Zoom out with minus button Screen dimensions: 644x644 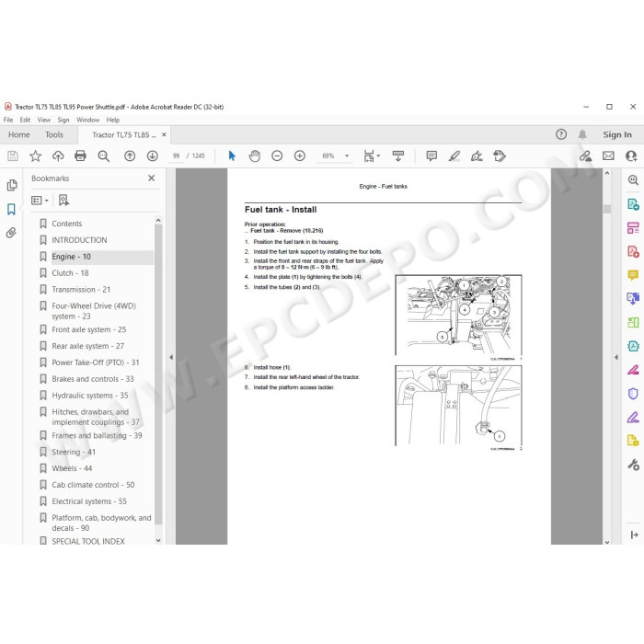pyautogui.click(x=277, y=156)
